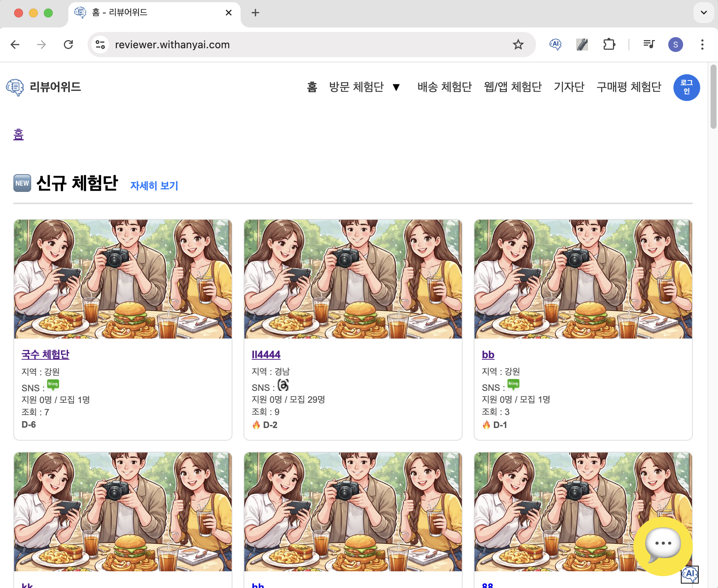Reload the page with the refresh icon
Viewport: 718px width, 588px height.
pyautogui.click(x=68, y=45)
